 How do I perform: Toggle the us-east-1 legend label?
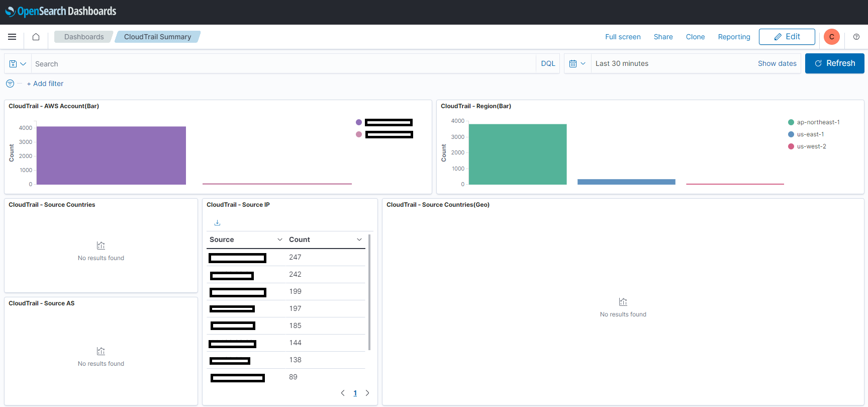[x=810, y=134]
